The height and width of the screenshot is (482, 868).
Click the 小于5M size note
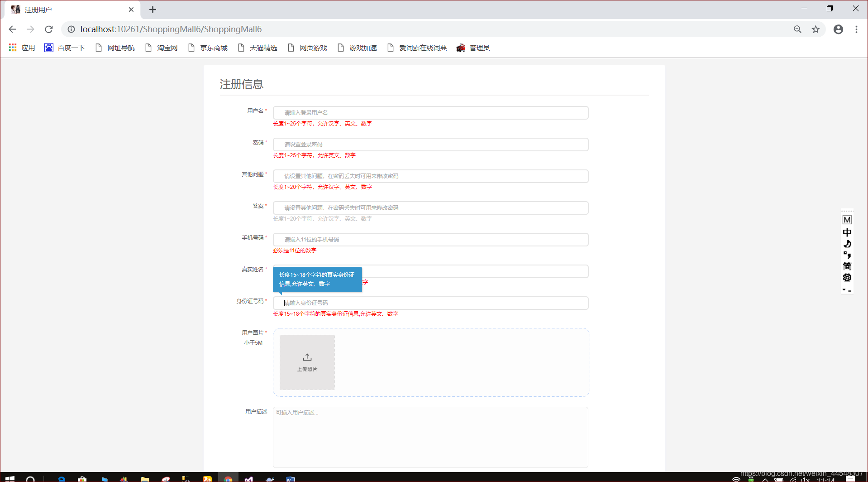coord(253,343)
